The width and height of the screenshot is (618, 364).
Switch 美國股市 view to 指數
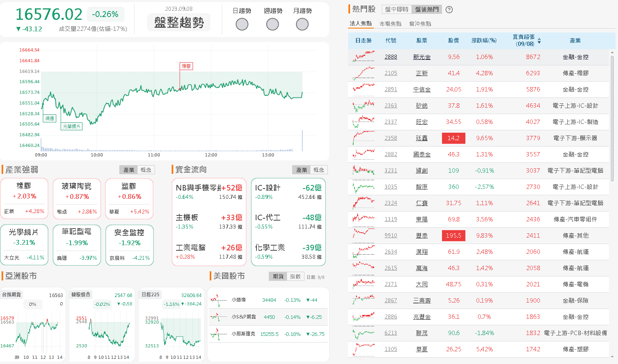coord(295,276)
